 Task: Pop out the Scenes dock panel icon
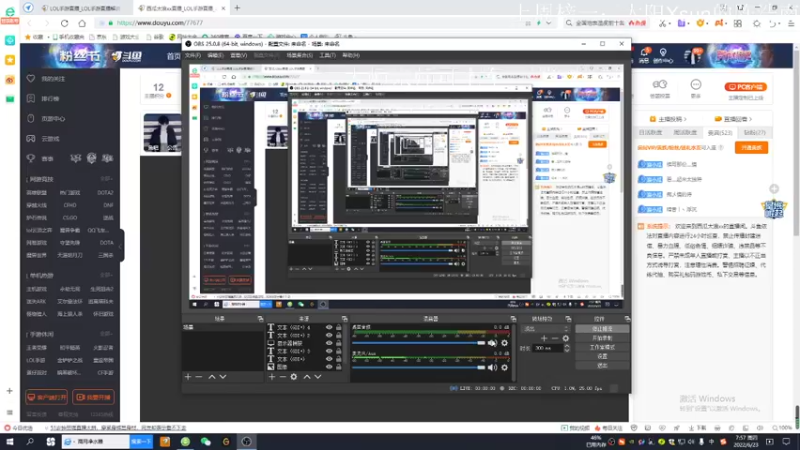pyautogui.click(x=260, y=319)
